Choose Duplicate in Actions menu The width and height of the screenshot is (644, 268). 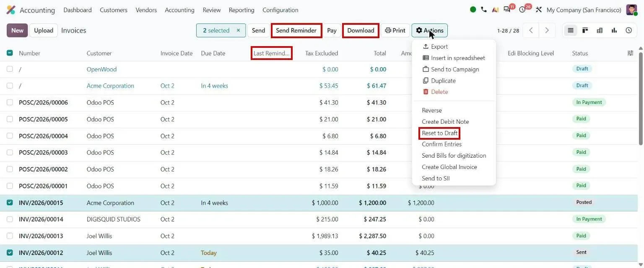click(x=439, y=81)
